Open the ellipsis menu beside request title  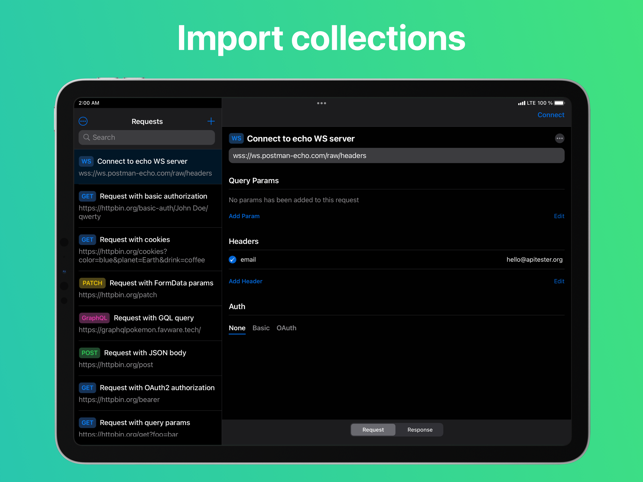(x=559, y=139)
